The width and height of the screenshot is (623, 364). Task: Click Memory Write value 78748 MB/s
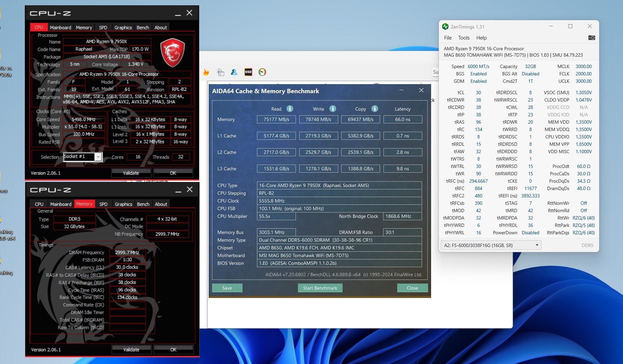coord(318,119)
